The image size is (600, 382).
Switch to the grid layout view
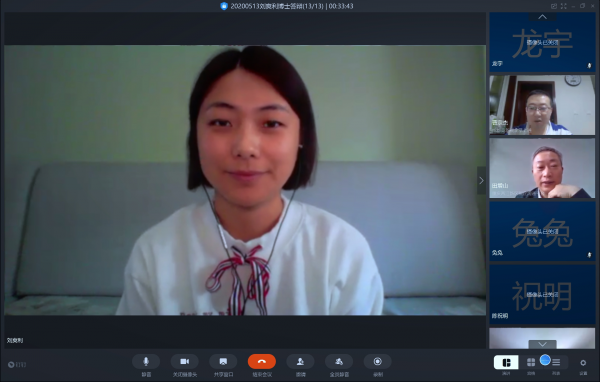pos(531,362)
